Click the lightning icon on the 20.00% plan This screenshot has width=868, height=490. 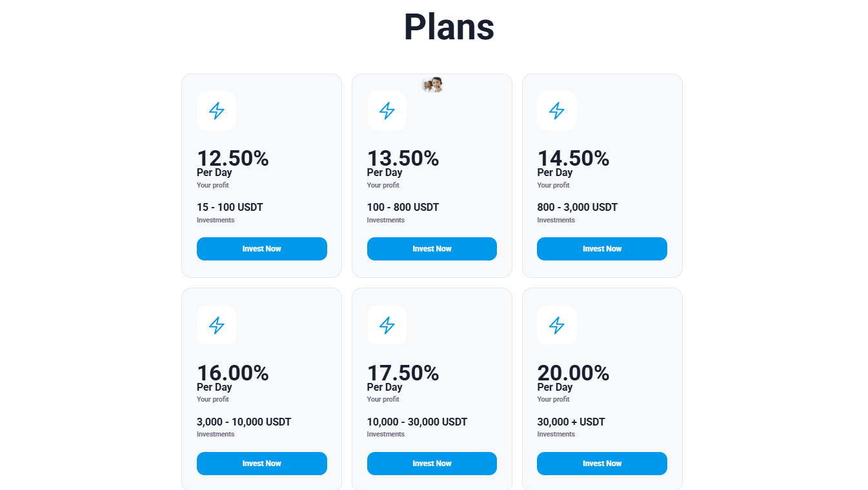tap(557, 326)
